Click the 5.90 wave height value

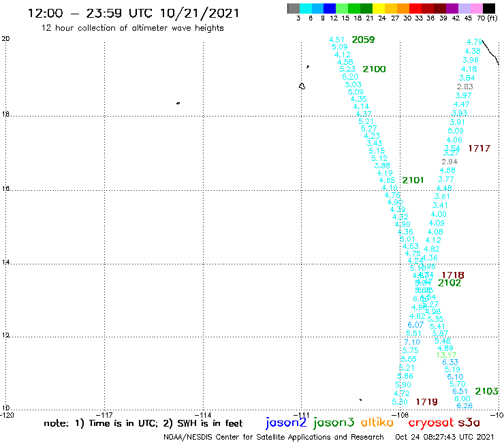(x=403, y=385)
